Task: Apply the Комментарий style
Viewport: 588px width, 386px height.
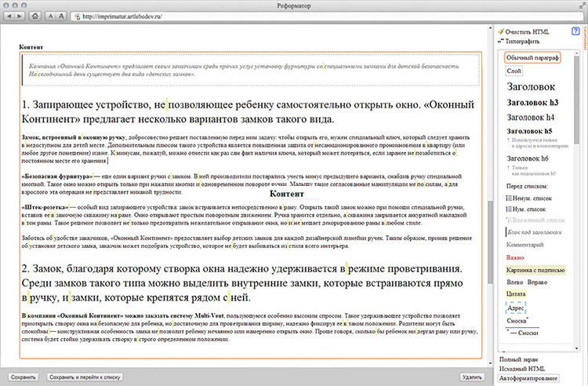Action: click(525, 245)
